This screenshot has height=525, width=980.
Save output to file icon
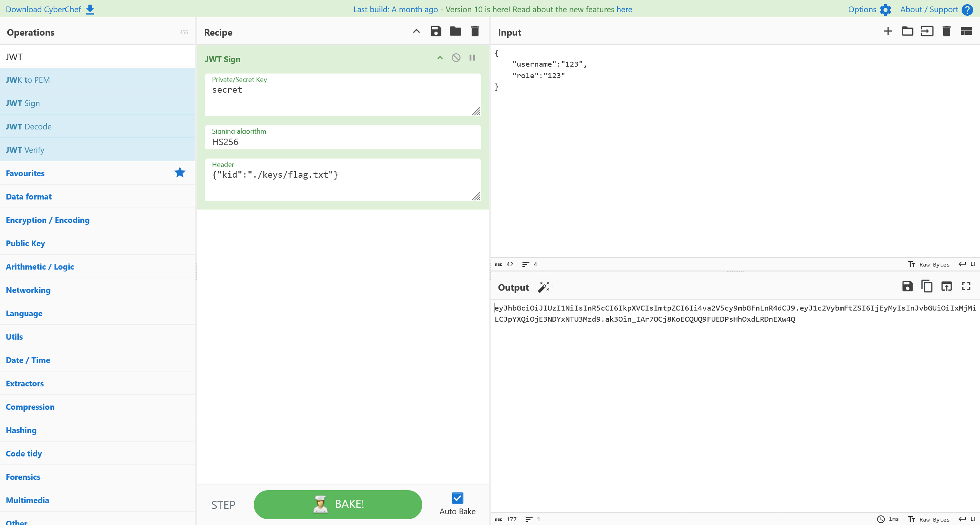tap(908, 286)
